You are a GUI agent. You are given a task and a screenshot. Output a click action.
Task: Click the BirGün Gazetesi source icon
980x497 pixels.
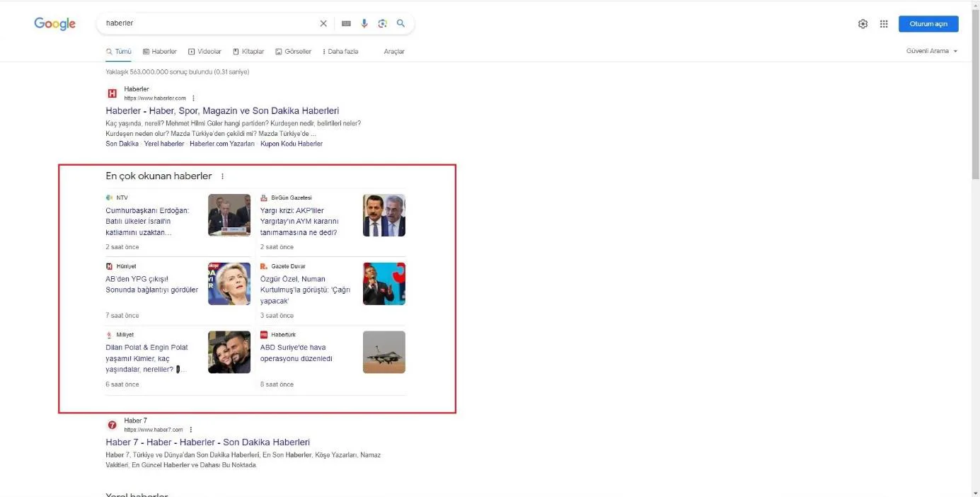(x=264, y=198)
